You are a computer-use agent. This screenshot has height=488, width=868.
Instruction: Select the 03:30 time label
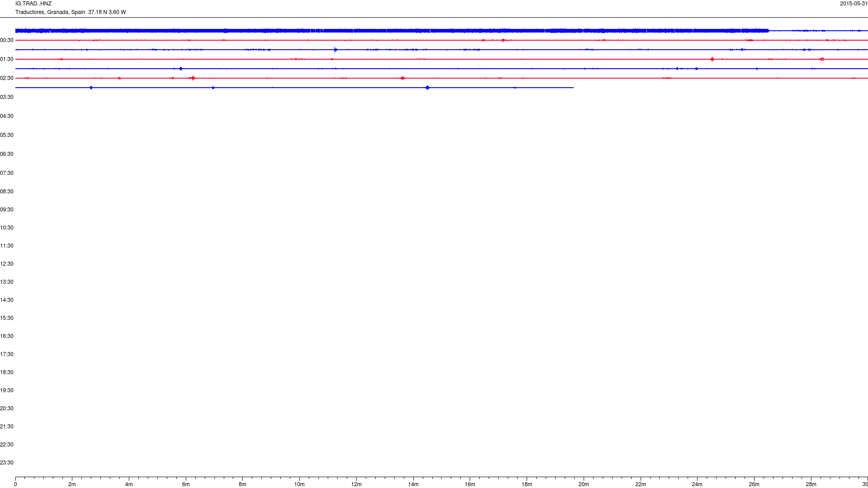coord(7,97)
